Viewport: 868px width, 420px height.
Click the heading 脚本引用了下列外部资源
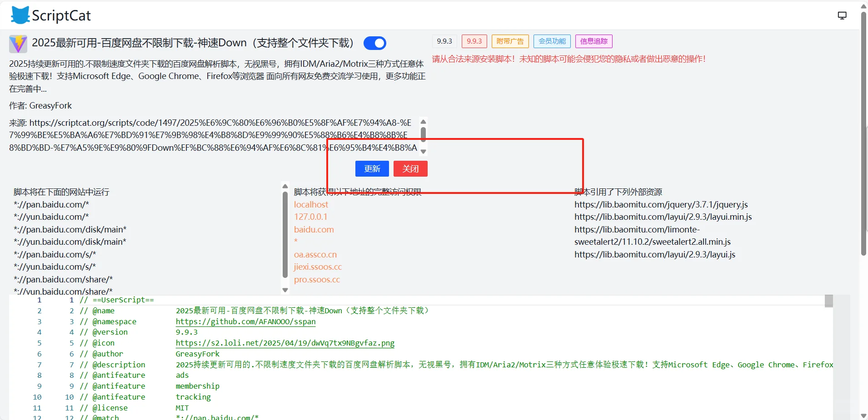(618, 192)
